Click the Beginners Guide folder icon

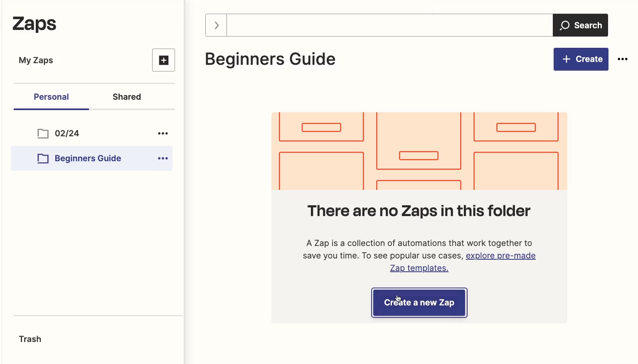[43, 158]
